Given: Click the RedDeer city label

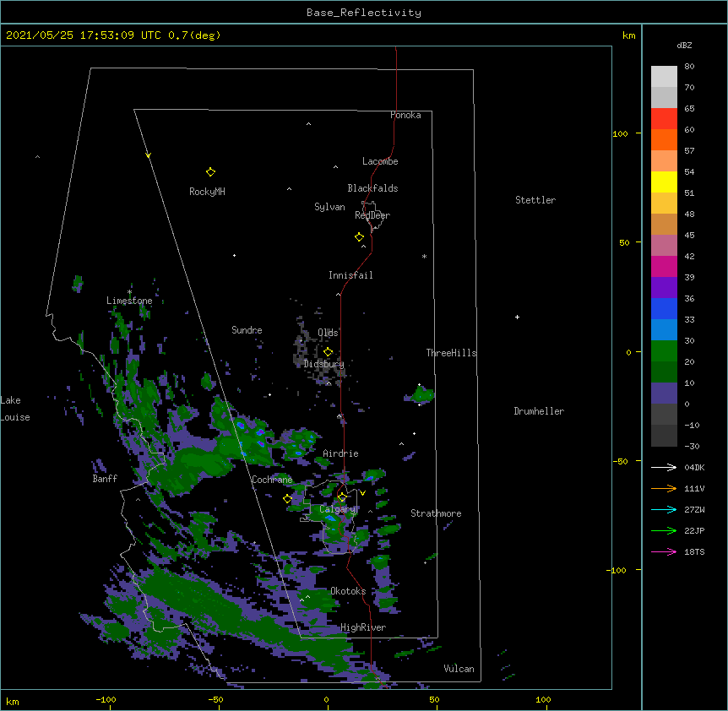Looking at the screenshot, I should pos(372,215).
